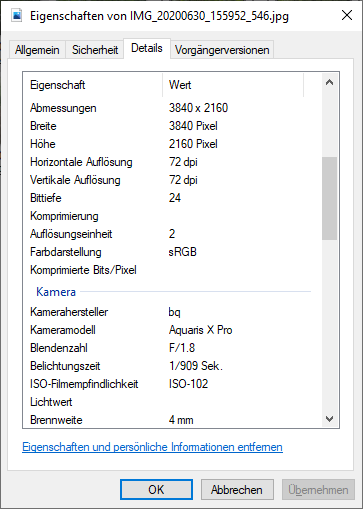The width and height of the screenshot is (363, 510).
Task: Click the value Aquaris X Pro
Action: coord(200,330)
